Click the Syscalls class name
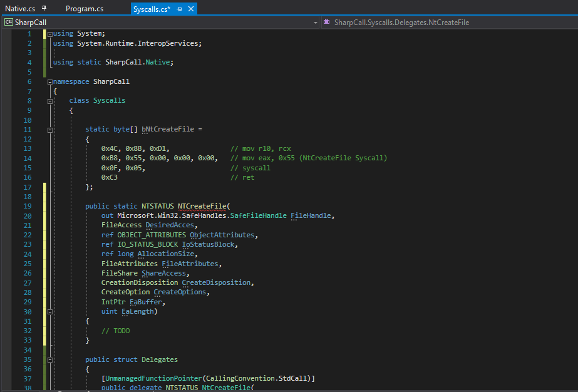This screenshot has width=578, height=392. click(x=109, y=100)
